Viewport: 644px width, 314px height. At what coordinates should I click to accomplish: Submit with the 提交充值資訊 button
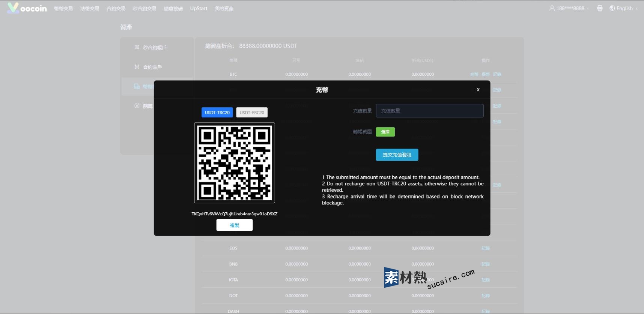[397, 155]
